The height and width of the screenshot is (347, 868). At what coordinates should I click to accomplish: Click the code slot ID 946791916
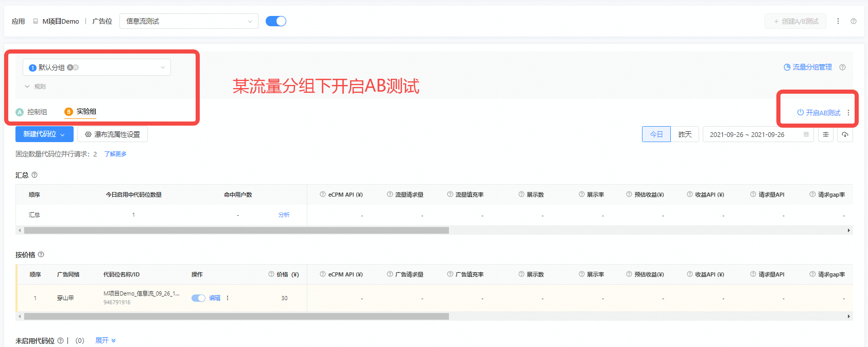pyautogui.click(x=117, y=302)
